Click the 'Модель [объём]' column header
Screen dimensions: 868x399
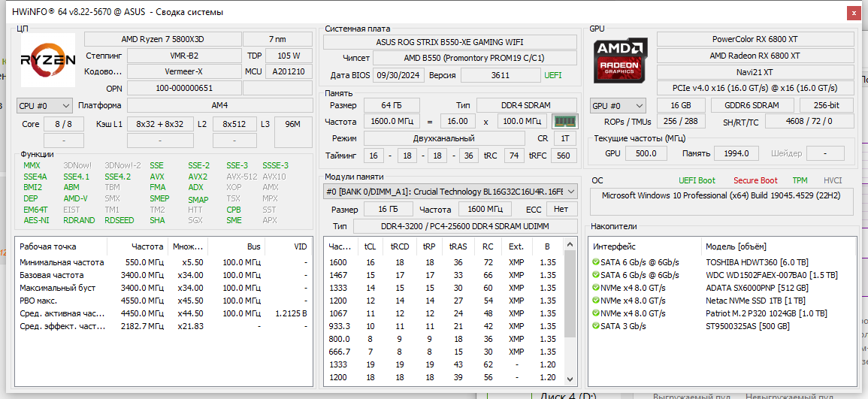pyautogui.click(x=780, y=246)
